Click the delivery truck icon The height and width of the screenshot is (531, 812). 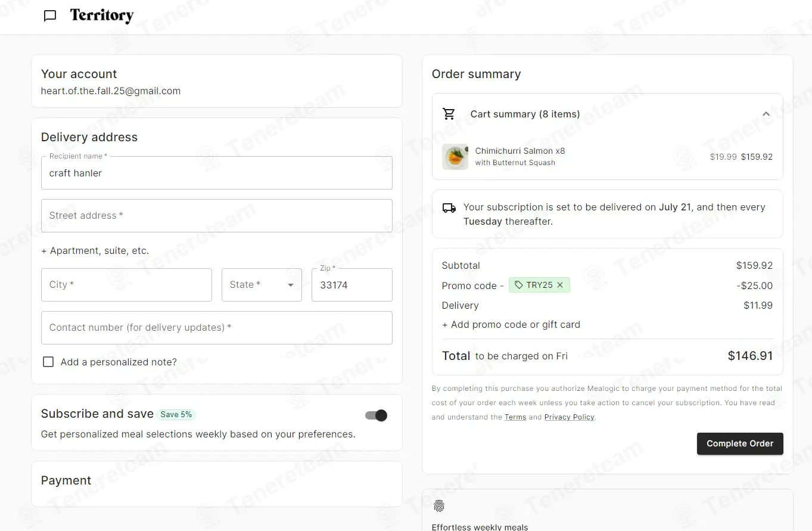click(449, 208)
